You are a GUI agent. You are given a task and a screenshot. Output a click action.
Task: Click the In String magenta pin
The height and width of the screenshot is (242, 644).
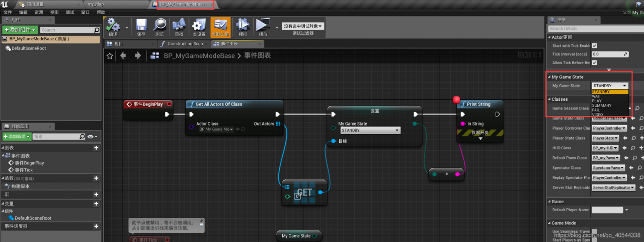click(x=463, y=124)
